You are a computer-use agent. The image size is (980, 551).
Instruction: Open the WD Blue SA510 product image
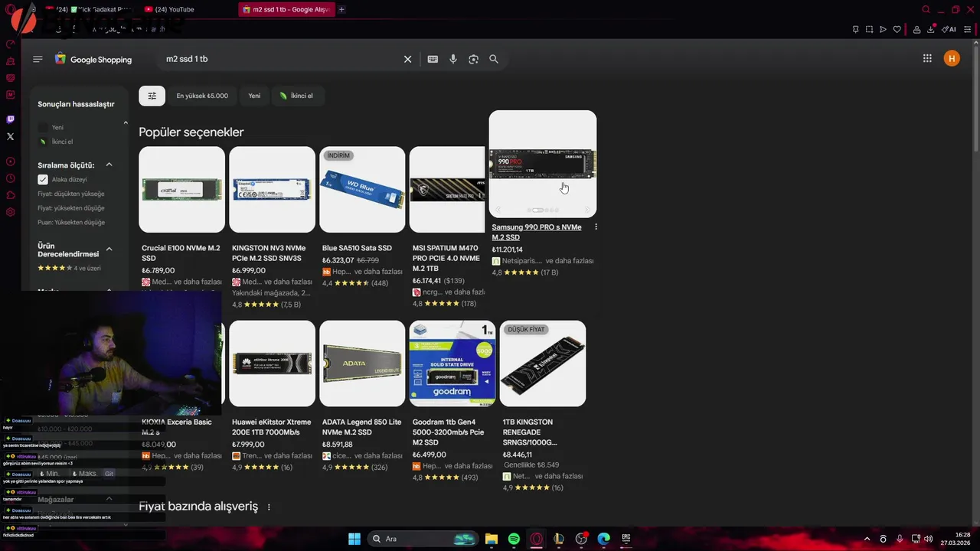(x=362, y=189)
